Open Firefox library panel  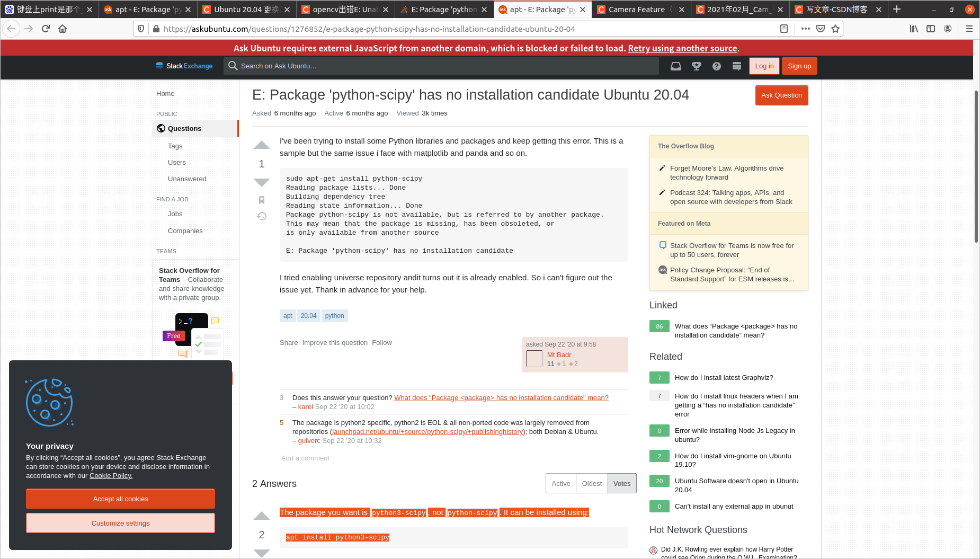pos(914,29)
